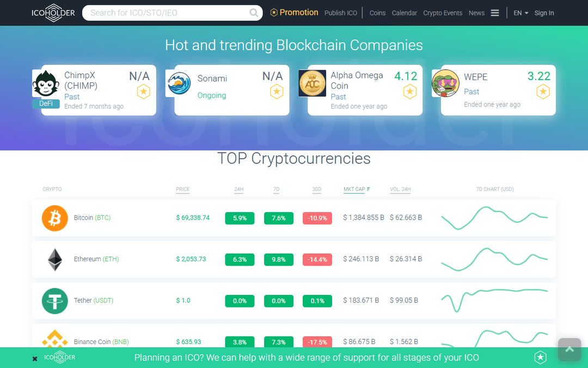
Task: Click Bitcoin (BTC) name link
Action: pos(92,218)
